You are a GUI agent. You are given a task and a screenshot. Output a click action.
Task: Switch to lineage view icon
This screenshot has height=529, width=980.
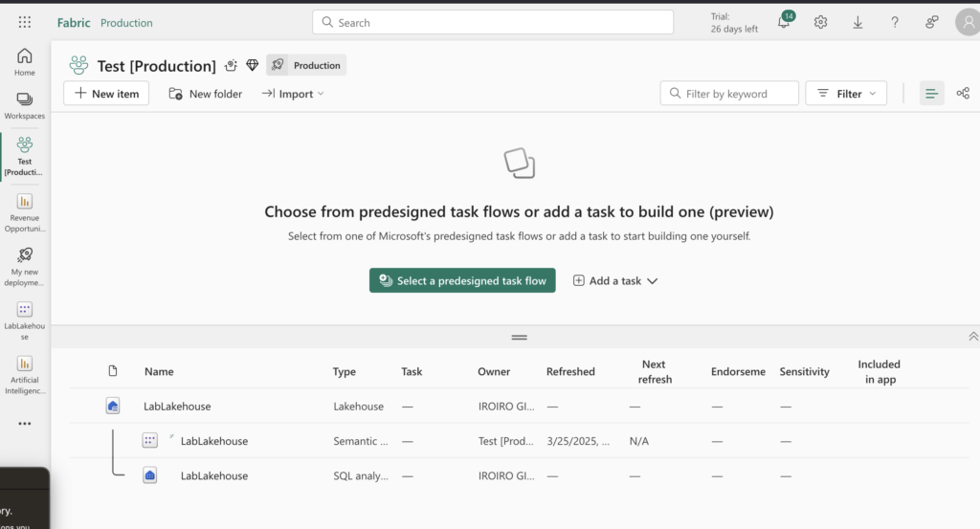click(x=963, y=93)
